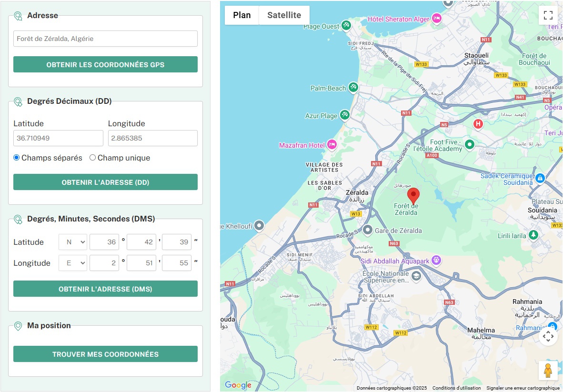Click the Mahelma town label on map
This screenshot has width=563, height=392.
(x=481, y=333)
